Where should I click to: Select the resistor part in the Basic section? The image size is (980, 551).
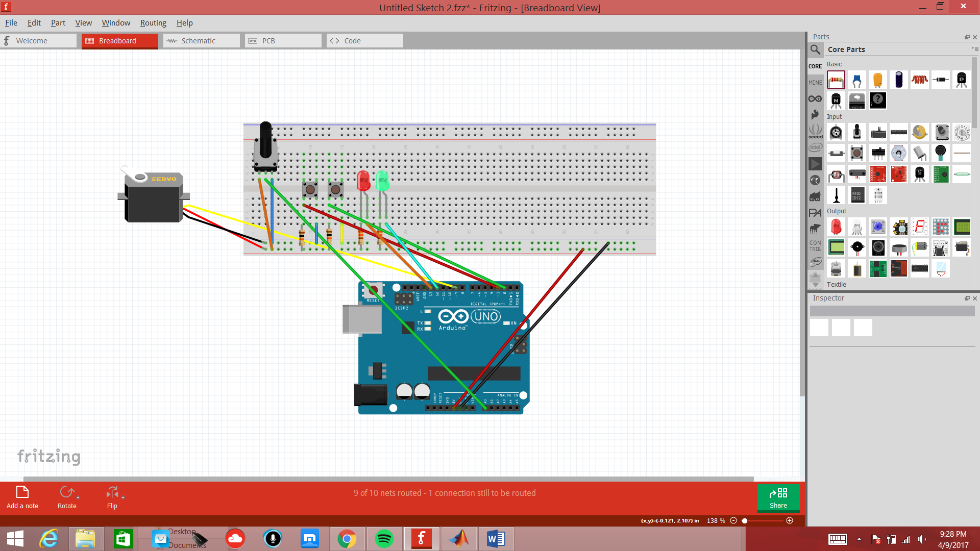[836, 80]
